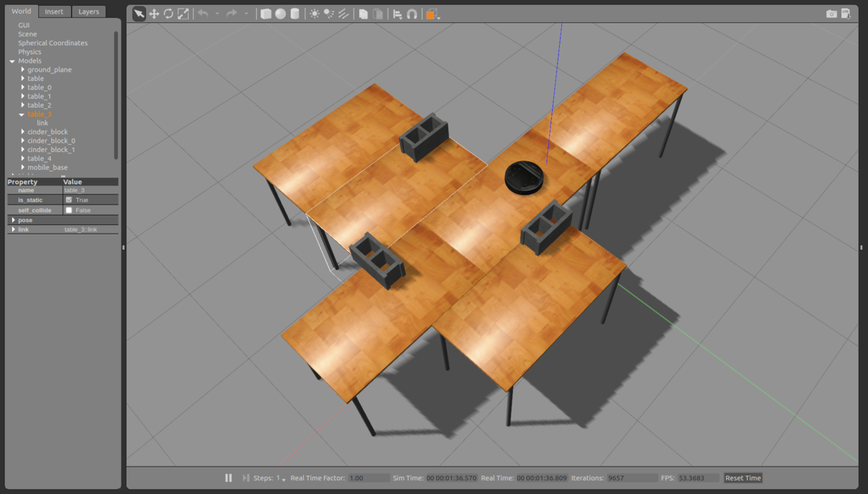Expand the table_1 model node
Viewport: 868px width, 494px height.
tap(22, 96)
